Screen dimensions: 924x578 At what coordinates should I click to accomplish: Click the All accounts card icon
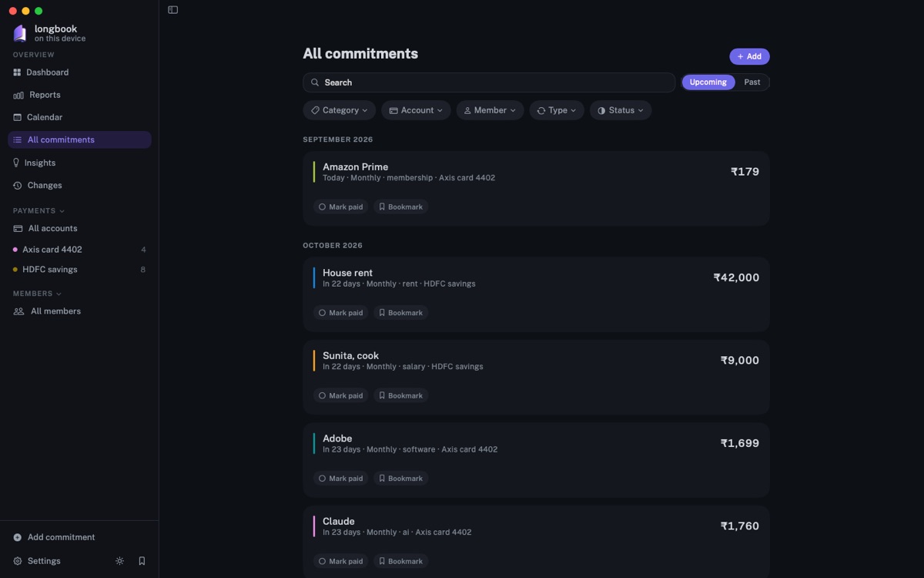point(18,228)
